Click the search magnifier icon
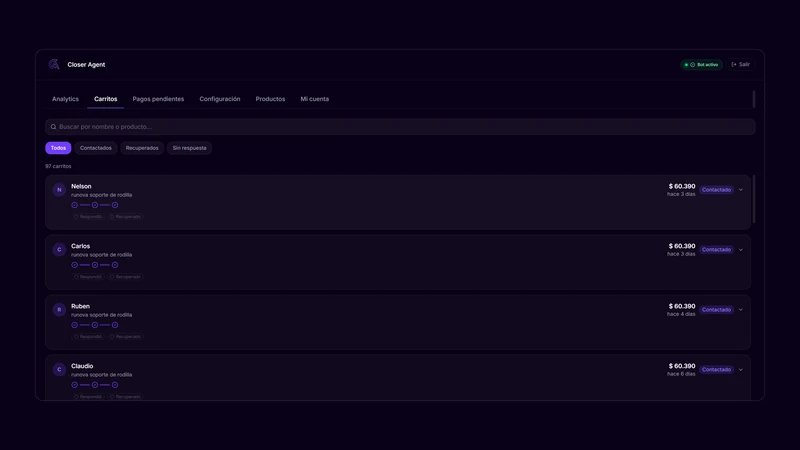800x450 pixels. (x=54, y=127)
